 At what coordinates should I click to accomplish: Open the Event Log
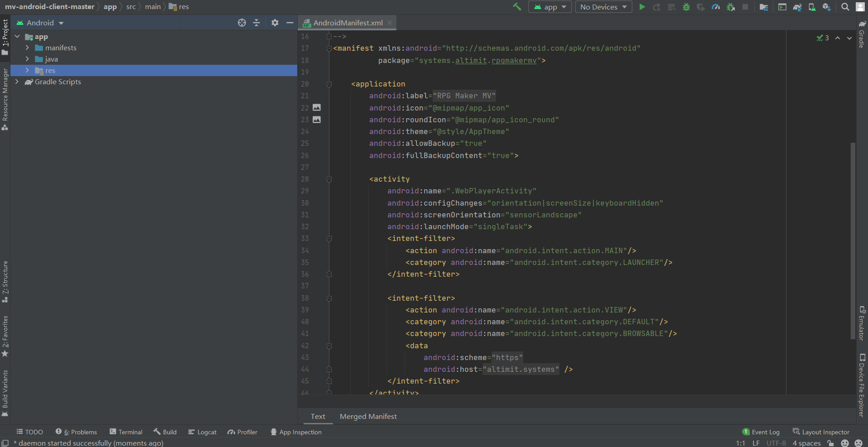(x=761, y=432)
